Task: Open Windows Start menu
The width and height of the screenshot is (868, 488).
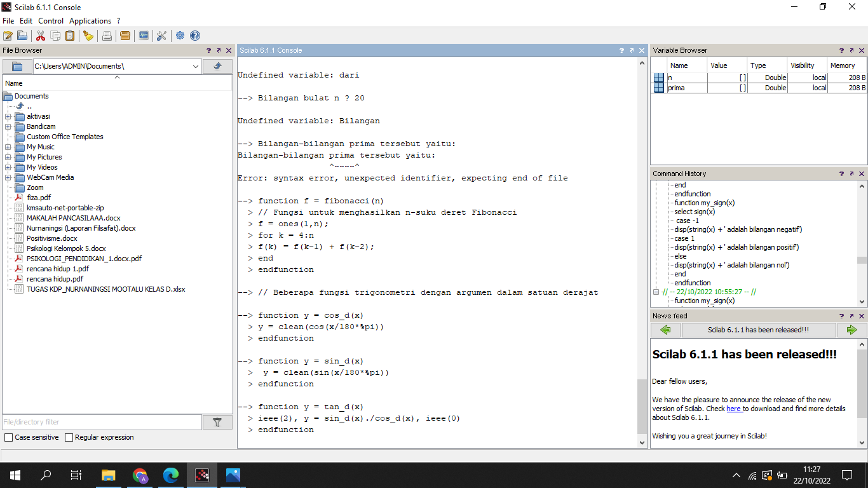Action: point(15,475)
